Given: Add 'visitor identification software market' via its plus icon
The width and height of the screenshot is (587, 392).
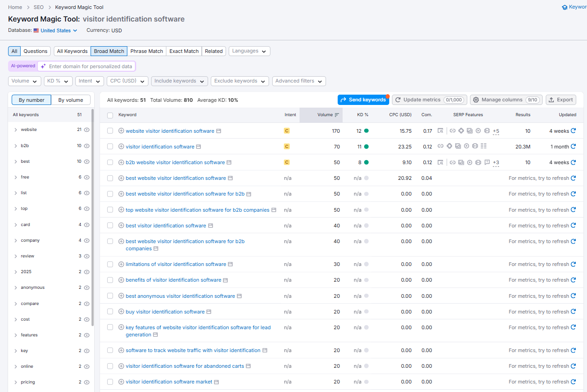Looking at the screenshot, I should tap(121, 382).
